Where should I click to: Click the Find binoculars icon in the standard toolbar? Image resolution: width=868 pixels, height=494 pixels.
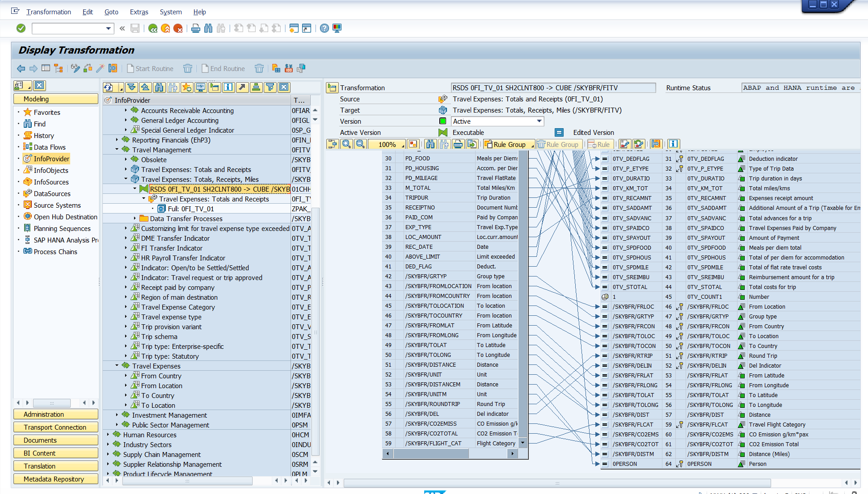point(208,29)
